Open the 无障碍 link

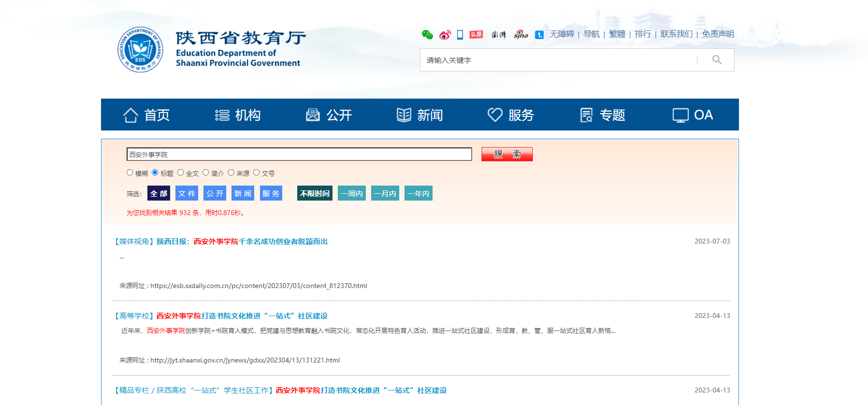[562, 34]
